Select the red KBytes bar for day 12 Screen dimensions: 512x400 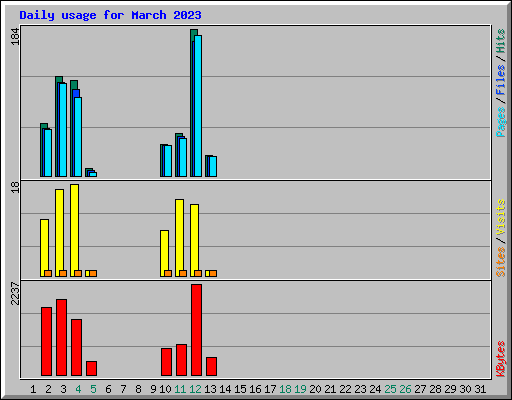[196, 330]
